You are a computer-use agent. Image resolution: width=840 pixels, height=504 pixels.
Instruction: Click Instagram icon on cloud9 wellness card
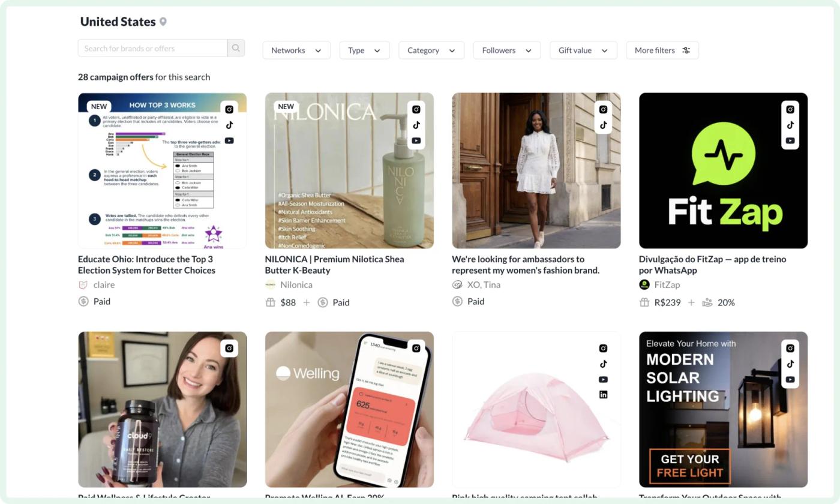[x=229, y=348]
